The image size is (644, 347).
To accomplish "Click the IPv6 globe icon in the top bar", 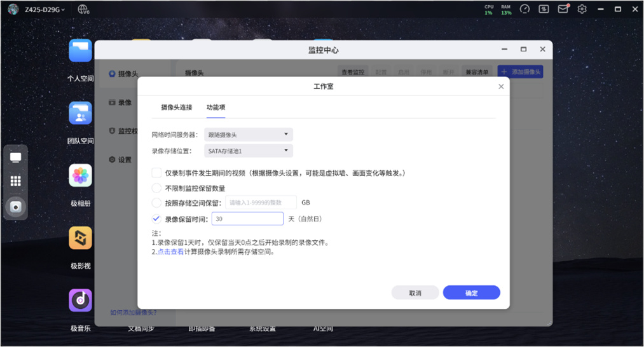I will pyautogui.click(x=83, y=10).
